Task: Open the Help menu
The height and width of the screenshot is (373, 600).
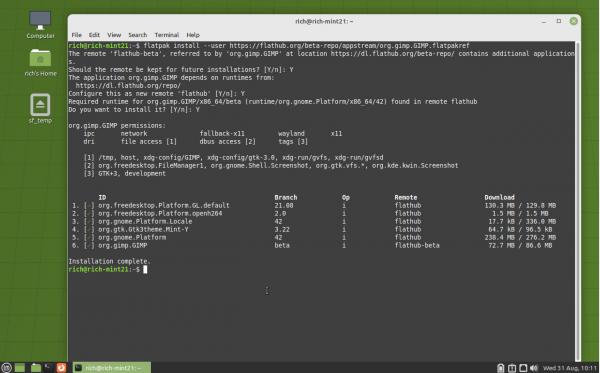Action: [x=193, y=35]
